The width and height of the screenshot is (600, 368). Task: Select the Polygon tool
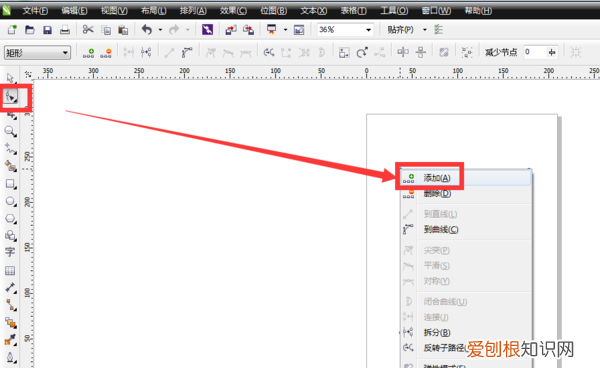point(10,219)
